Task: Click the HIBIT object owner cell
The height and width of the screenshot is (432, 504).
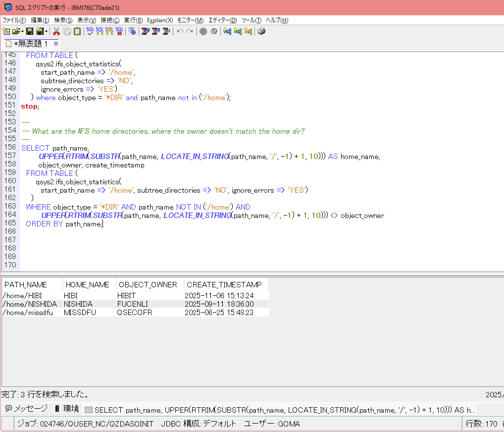Action: pos(150,296)
